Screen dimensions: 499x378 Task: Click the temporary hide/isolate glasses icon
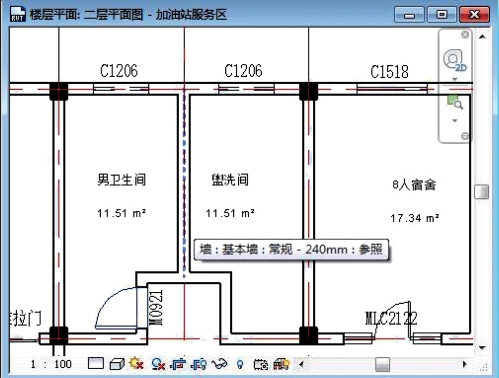(x=219, y=364)
